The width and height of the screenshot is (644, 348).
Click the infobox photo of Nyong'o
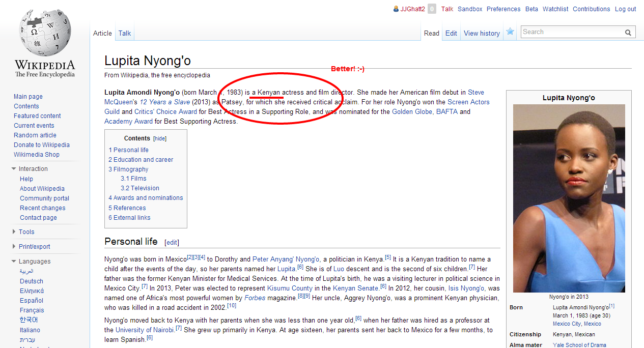[x=569, y=198]
